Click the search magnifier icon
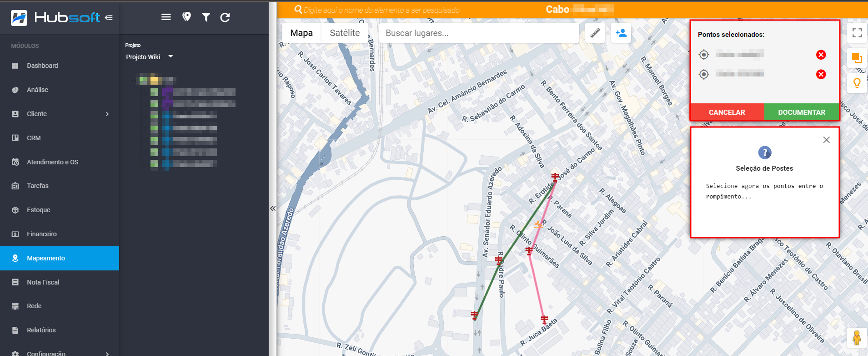 pyautogui.click(x=298, y=10)
